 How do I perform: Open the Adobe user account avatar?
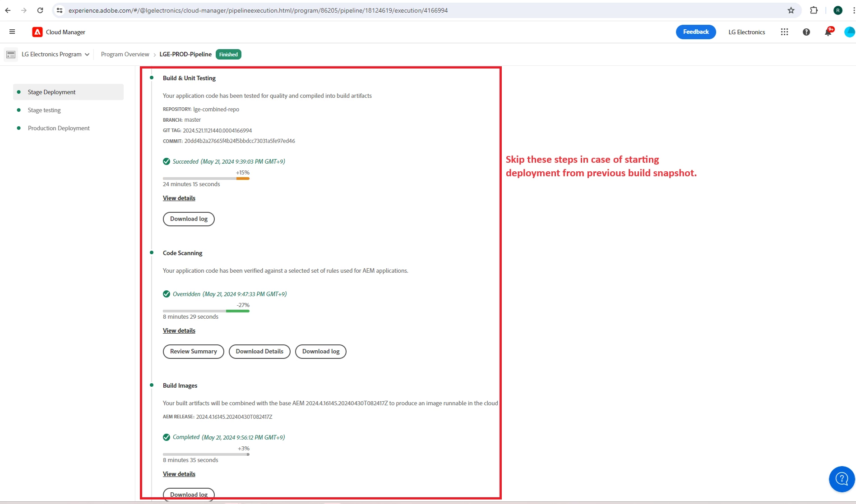pyautogui.click(x=850, y=32)
